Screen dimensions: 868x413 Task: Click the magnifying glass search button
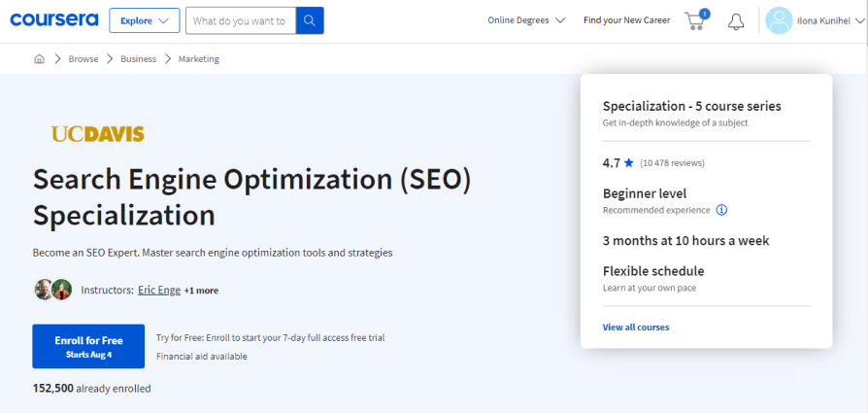(310, 20)
